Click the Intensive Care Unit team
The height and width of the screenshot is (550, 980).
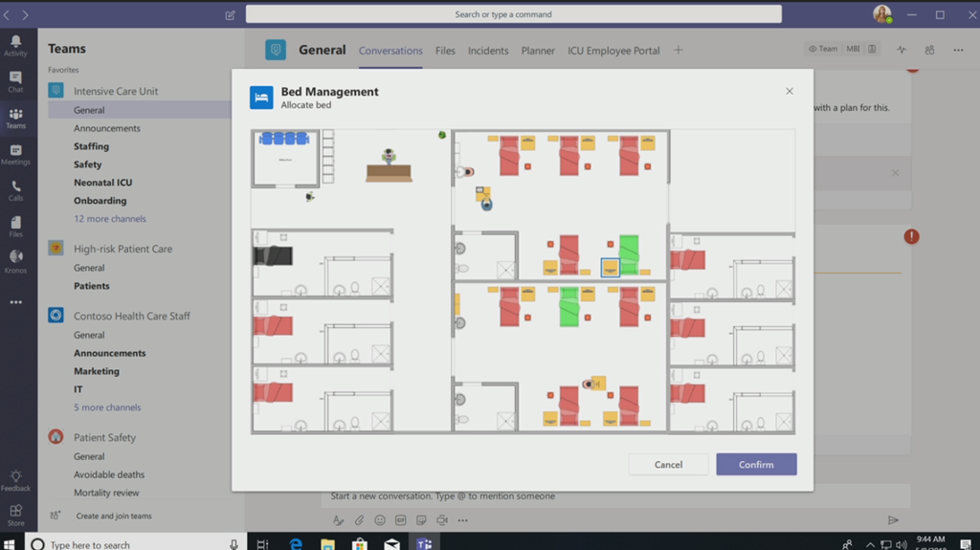point(116,91)
